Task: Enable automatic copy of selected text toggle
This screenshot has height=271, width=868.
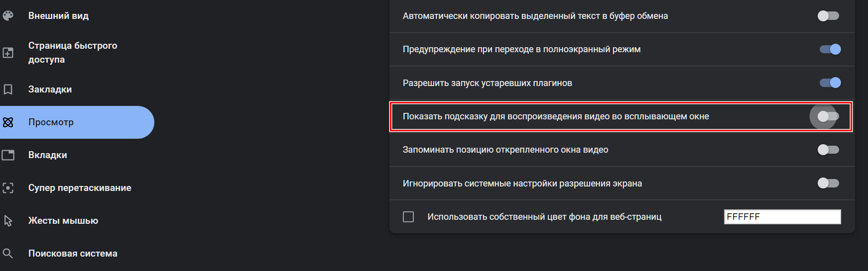Action: pos(828,16)
